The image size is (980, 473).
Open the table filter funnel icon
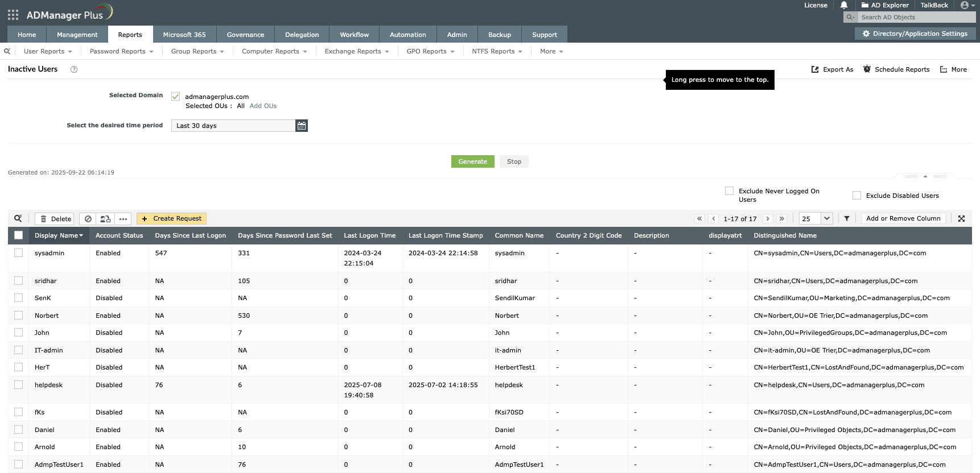pyautogui.click(x=847, y=218)
